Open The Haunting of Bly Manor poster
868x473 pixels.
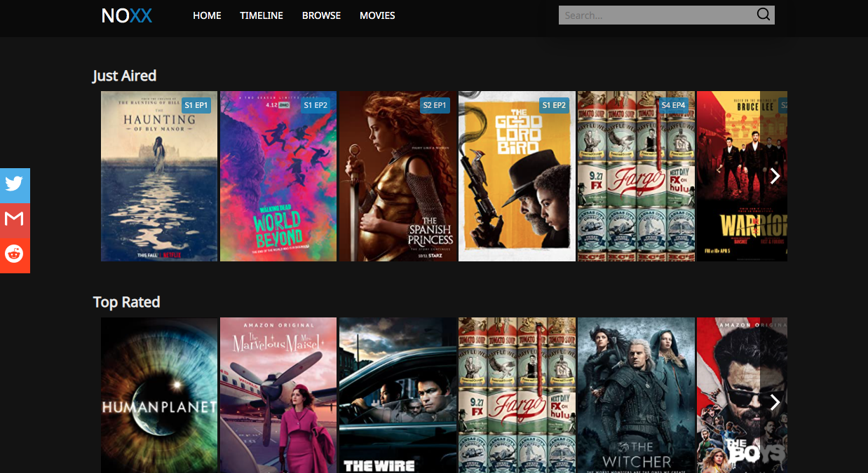(x=159, y=176)
